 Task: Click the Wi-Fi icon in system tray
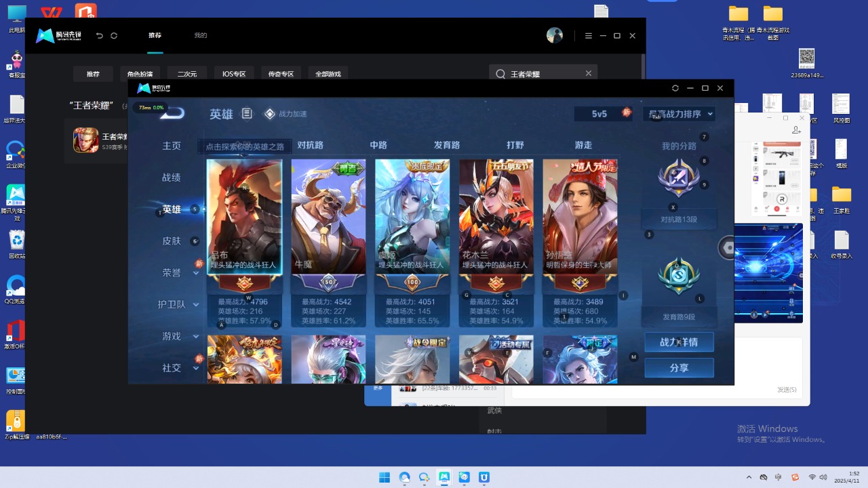coord(812,477)
